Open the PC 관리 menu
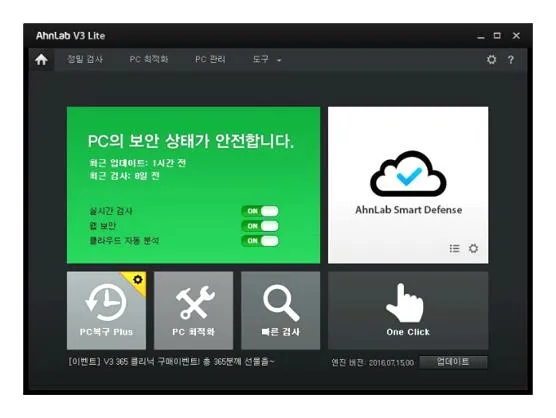 [x=210, y=59]
